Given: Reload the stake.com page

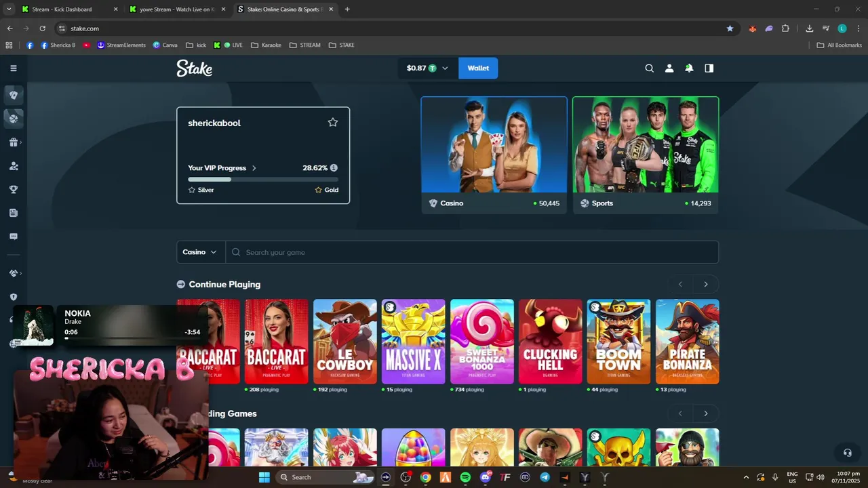Looking at the screenshot, I should [42, 28].
